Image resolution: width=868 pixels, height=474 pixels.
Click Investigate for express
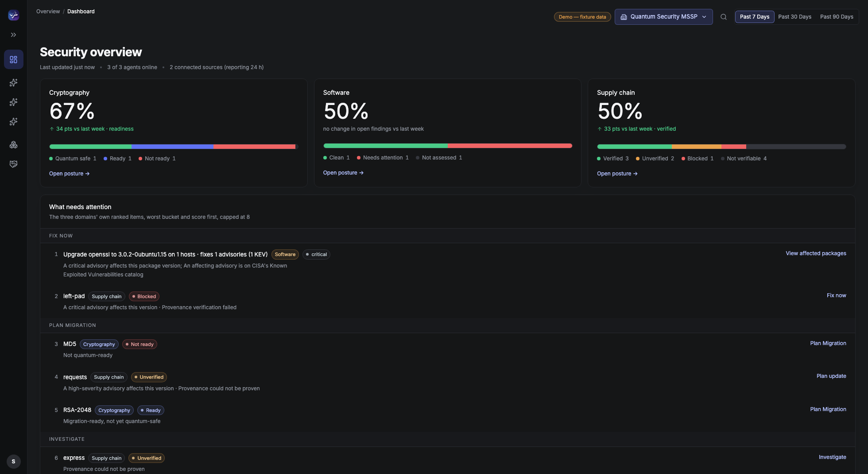coord(832,457)
